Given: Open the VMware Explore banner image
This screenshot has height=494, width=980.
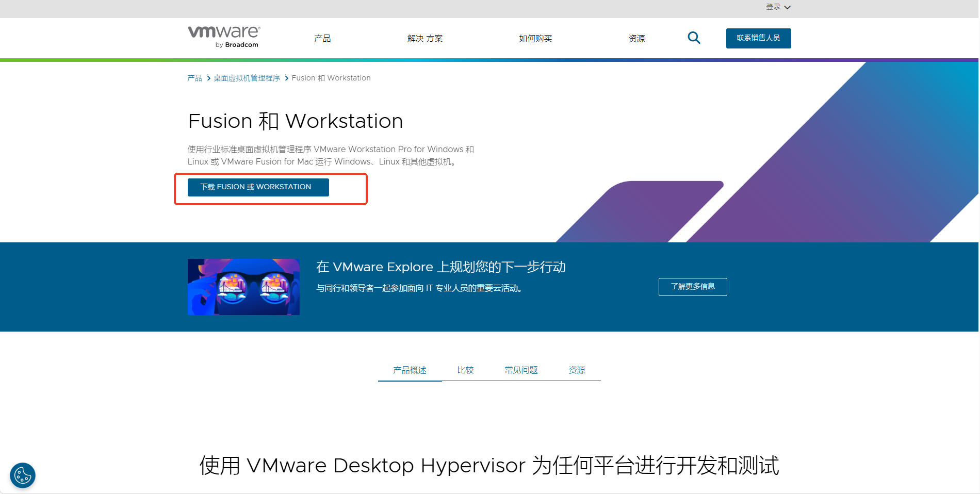Looking at the screenshot, I should tap(243, 287).
